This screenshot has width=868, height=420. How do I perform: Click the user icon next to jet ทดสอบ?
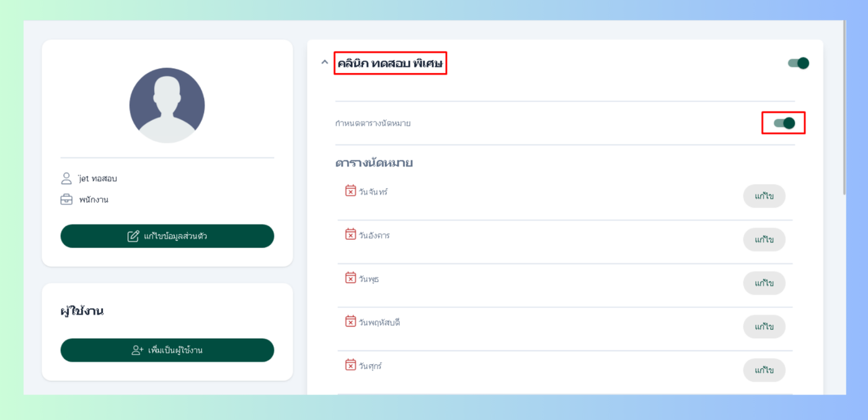[66, 178]
